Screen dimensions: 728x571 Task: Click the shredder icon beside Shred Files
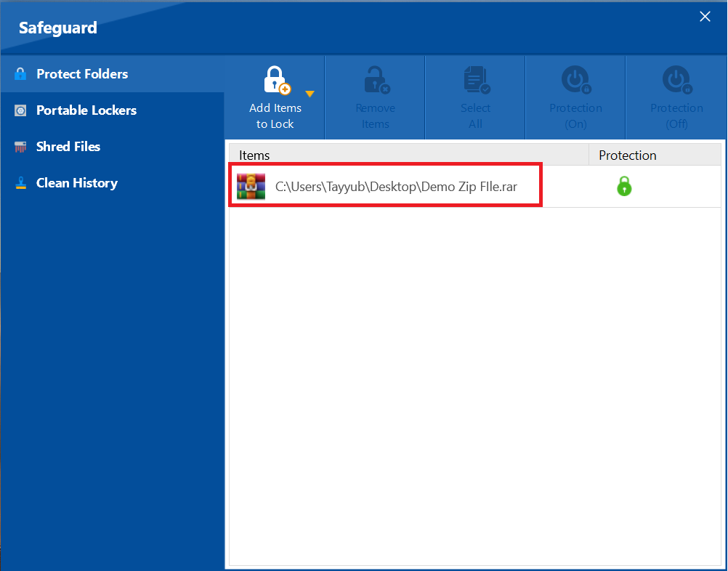(x=20, y=147)
